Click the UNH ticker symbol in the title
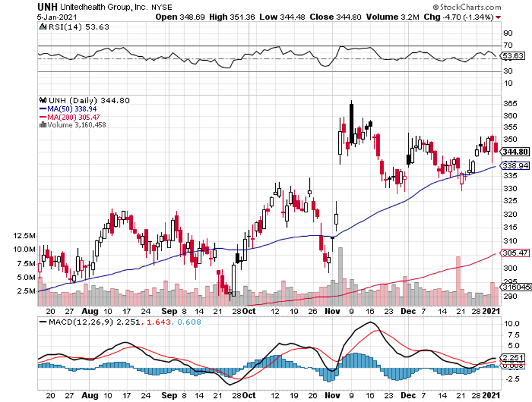This screenshot has height=402, width=532. tap(47, 7)
